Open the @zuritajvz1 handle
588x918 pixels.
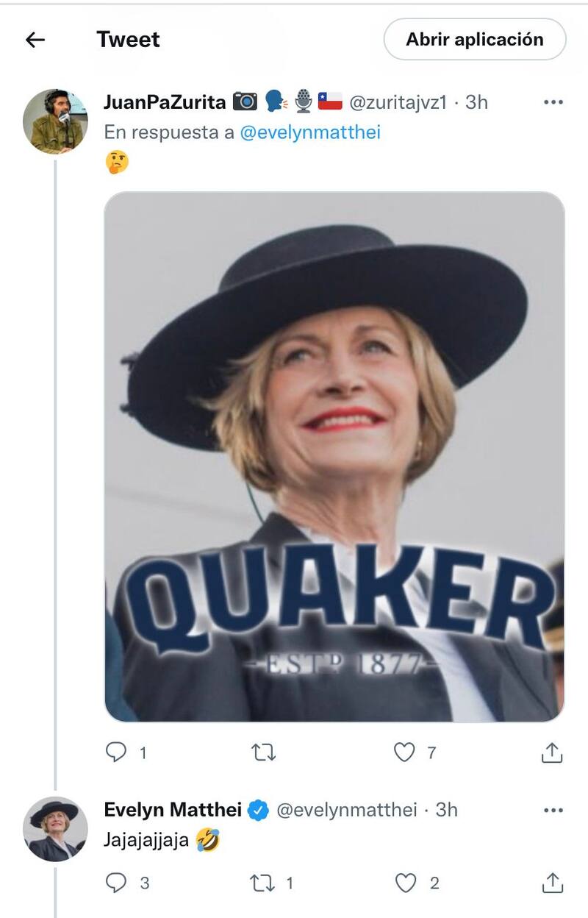397,102
